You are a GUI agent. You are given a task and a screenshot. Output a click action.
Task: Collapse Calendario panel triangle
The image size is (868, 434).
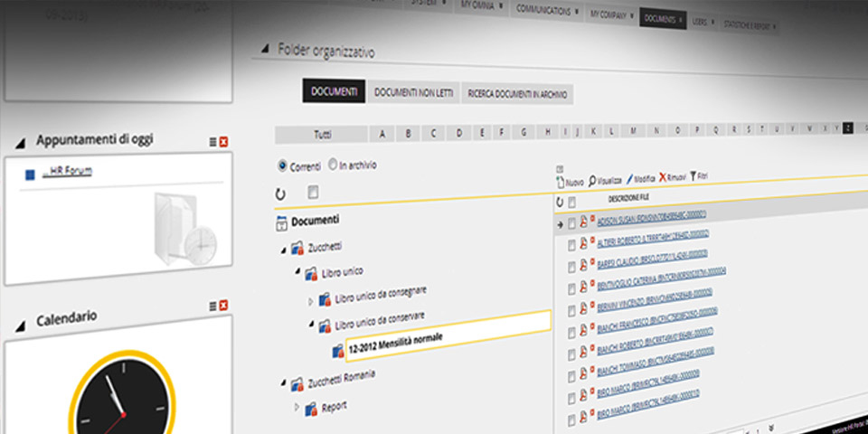point(21,326)
